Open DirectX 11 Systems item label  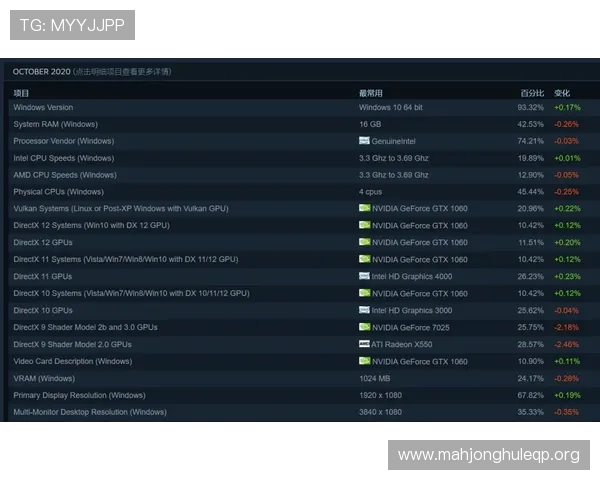(x=126, y=260)
